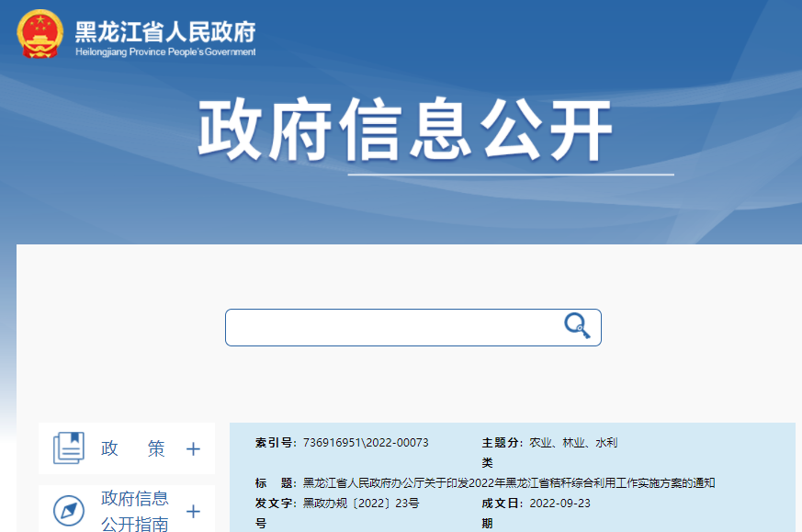Click the compass icon beside 政府信息公开指南

(69, 512)
